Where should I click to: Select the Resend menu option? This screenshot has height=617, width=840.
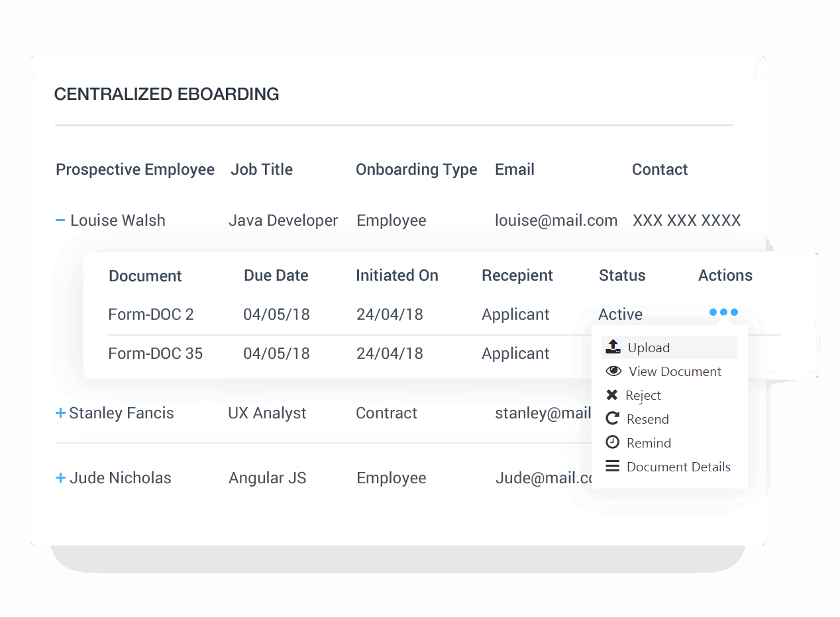669,419
